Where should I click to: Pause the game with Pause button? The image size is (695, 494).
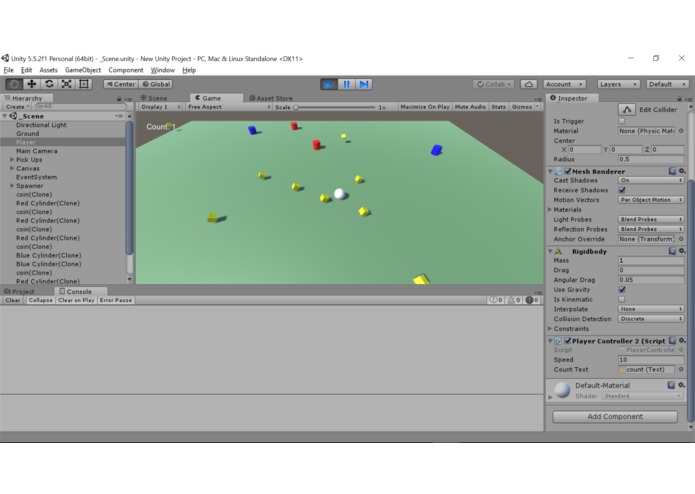click(346, 84)
